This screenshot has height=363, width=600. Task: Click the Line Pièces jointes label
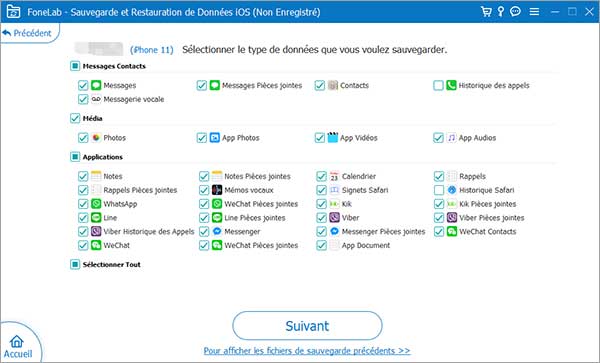pyautogui.click(x=255, y=218)
